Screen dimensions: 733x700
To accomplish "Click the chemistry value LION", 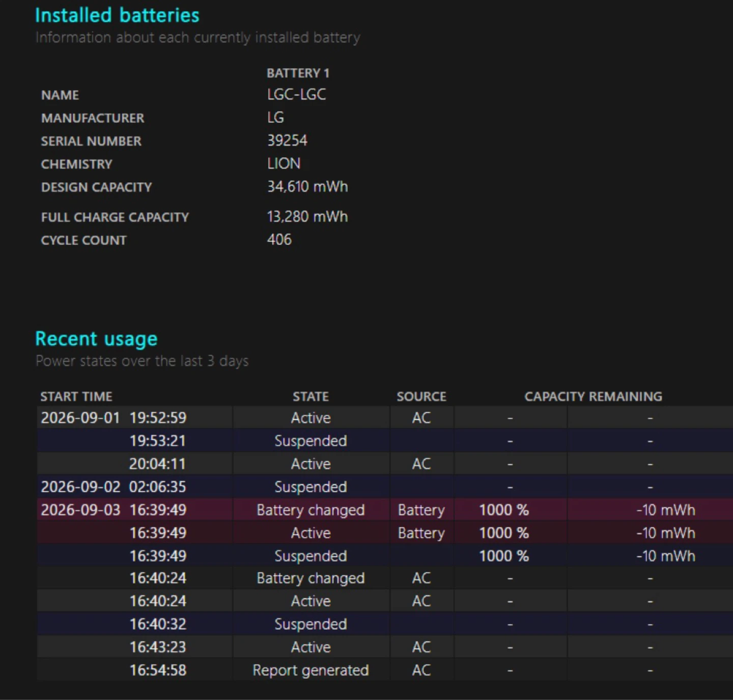I will pyautogui.click(x=284, y=163).
